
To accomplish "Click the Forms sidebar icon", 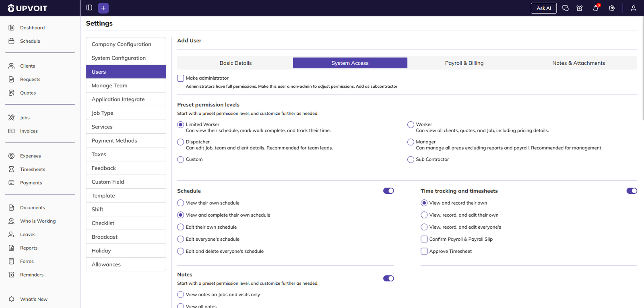I will (x=12, y=261).
